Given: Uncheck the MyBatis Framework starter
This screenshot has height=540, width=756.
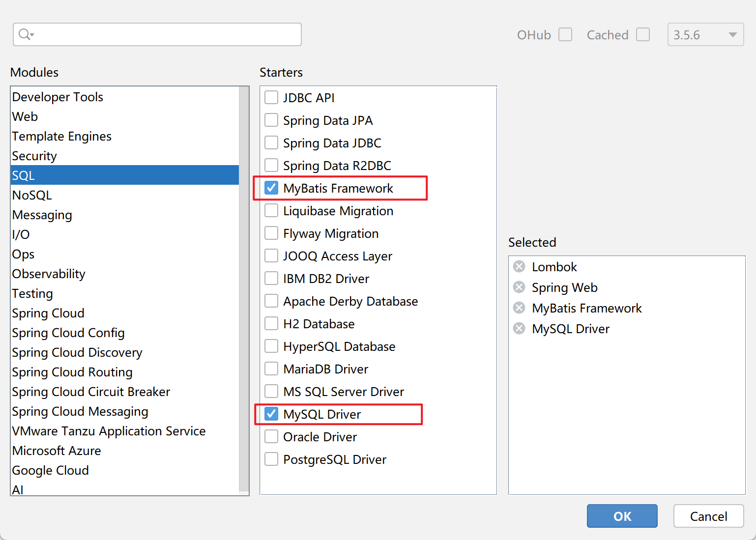Looking at the screenshot, I should pos(271,188).
